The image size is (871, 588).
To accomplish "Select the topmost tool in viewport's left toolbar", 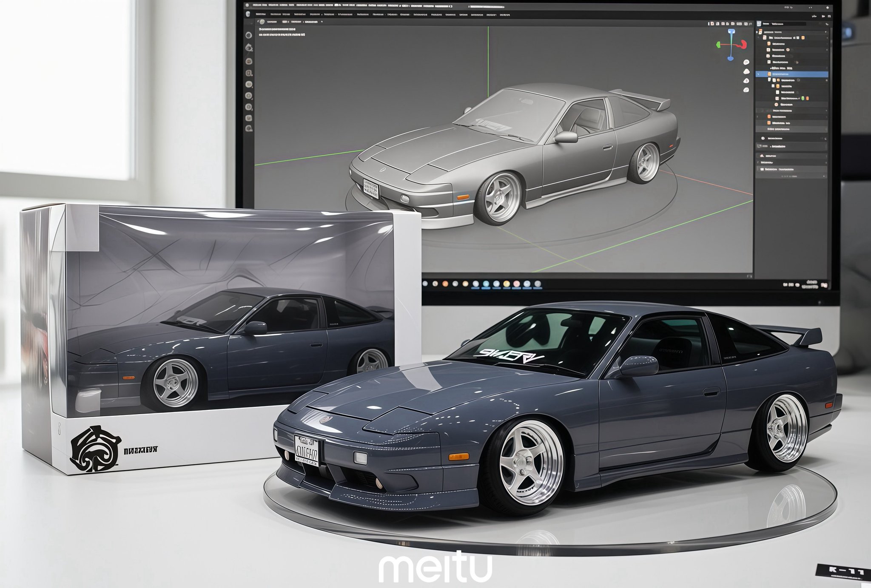I will pyautogui.click(x=249, y=35).
